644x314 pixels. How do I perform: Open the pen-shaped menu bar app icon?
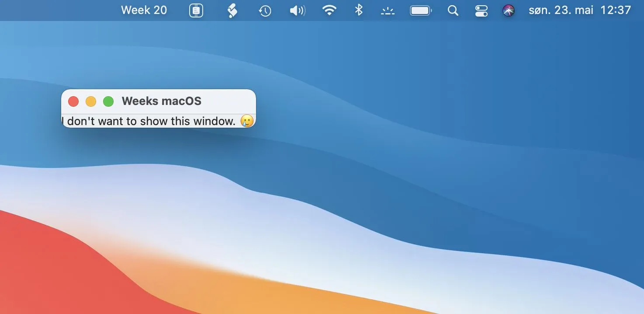(x=232, y=10)
